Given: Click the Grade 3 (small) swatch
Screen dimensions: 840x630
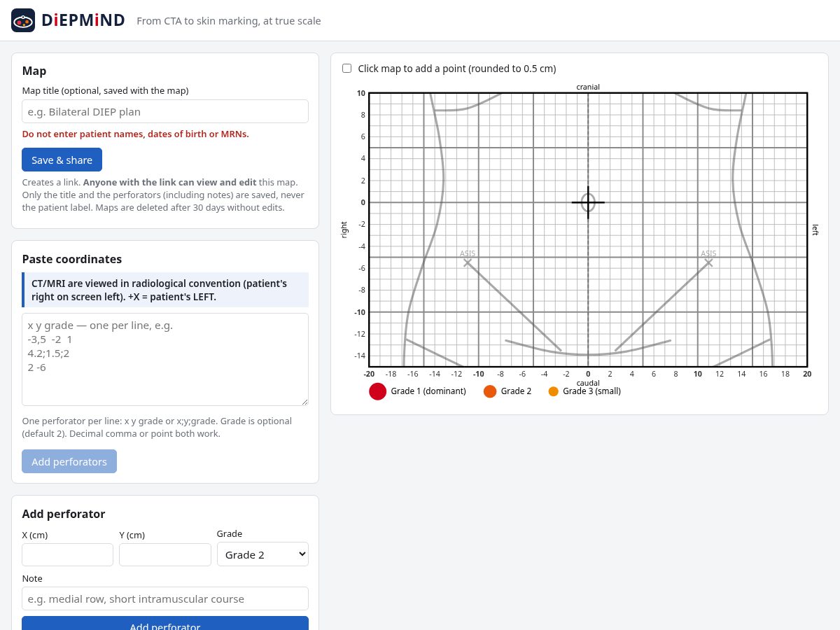Looking at the screenshot, I should click(554, 391).
